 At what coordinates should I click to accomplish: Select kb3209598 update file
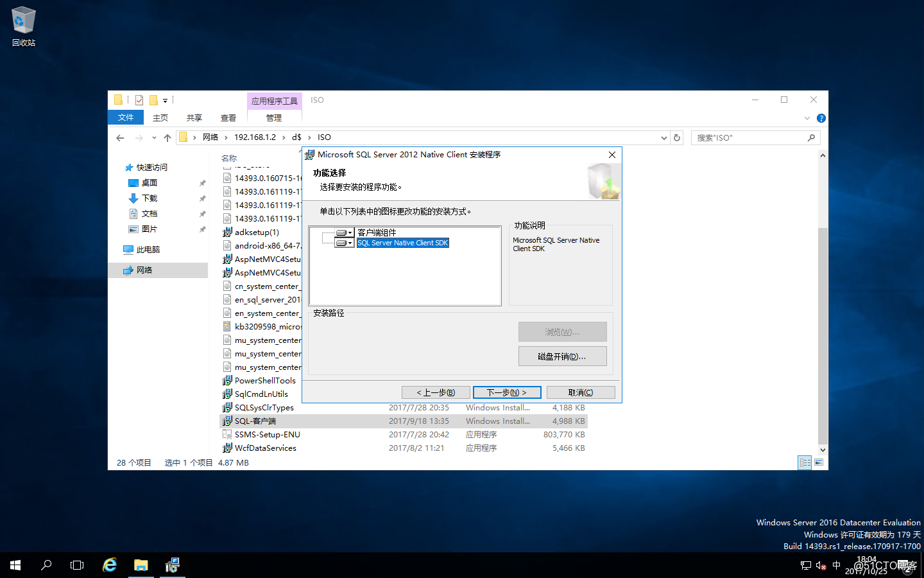point(267,327)
